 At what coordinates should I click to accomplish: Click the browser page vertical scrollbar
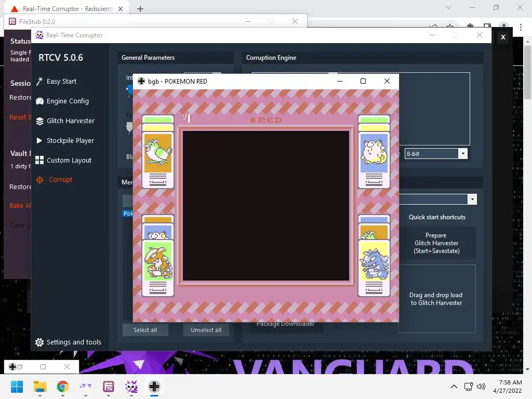click(527, 72)
